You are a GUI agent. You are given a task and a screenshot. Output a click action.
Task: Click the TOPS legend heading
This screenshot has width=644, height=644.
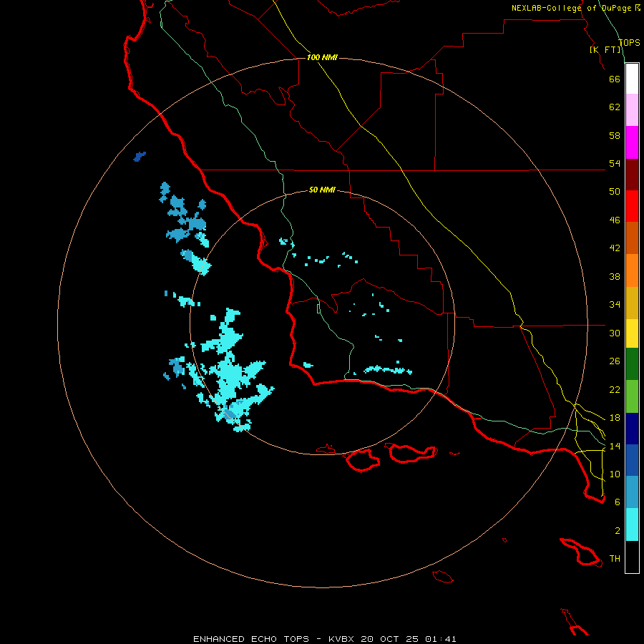[629, 43]
